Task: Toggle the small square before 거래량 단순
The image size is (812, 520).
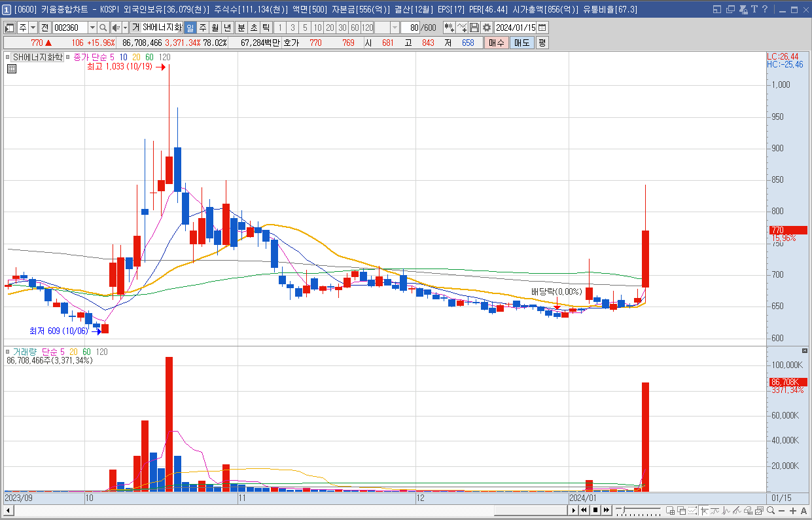Action: coord(7,352)
